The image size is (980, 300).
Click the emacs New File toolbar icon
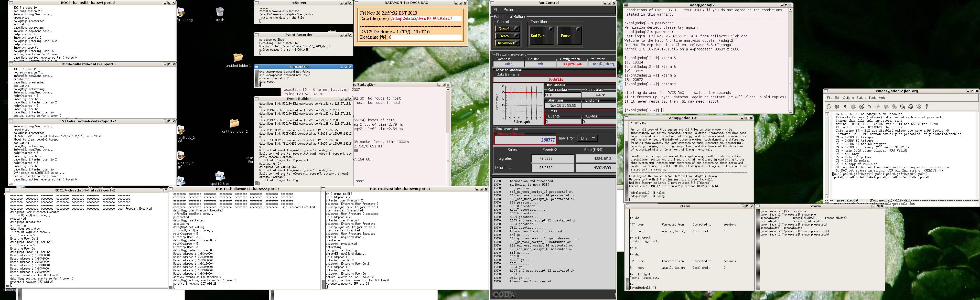[x=829, y=106]
